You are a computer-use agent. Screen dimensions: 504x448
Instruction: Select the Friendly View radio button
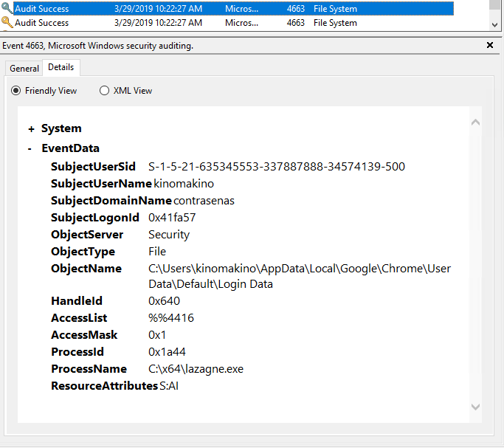16,91
